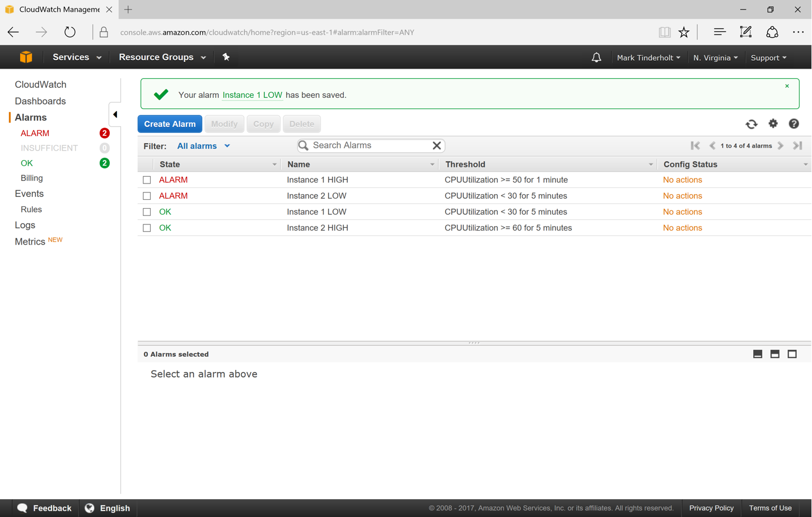The image size is (812, 517).
Task: Open the Services dropdown menu
Action: (x=77, y=57)
